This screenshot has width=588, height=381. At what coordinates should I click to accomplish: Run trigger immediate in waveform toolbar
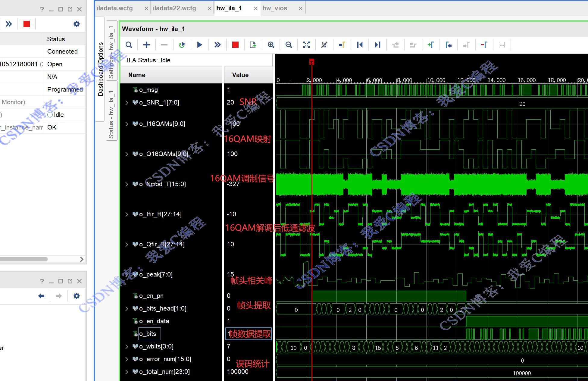217,45
